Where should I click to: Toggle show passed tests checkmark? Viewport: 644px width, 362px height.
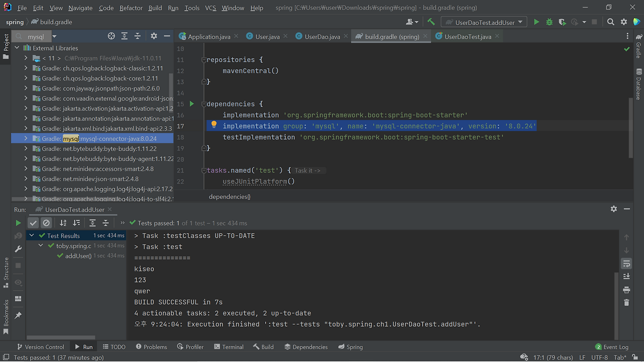tap(33, 223)
